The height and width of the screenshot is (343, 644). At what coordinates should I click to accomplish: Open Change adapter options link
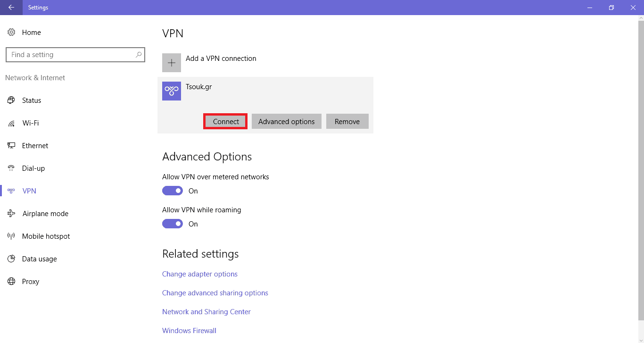[x=200, y=274]
